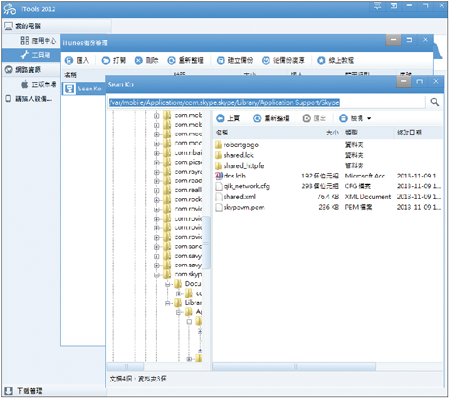The height and width of the screenshot is (399, 450).
Task: Open the App Center sidebar item
Action: tap(38, 41)
